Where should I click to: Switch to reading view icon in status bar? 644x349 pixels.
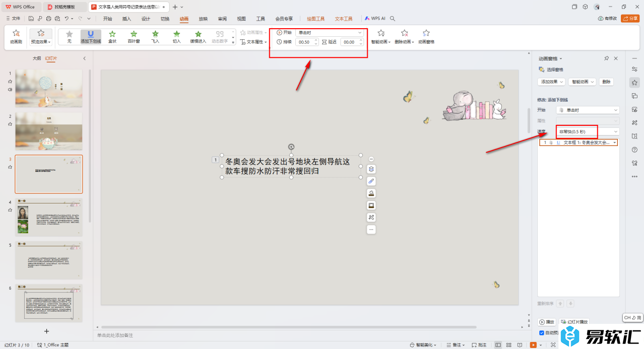pos(520,345)
